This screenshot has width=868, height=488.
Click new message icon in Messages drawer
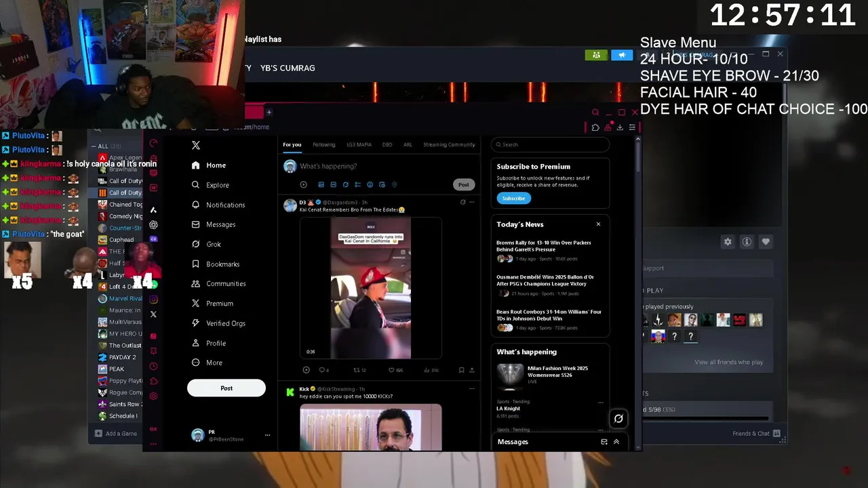click(x=604, y=442)
